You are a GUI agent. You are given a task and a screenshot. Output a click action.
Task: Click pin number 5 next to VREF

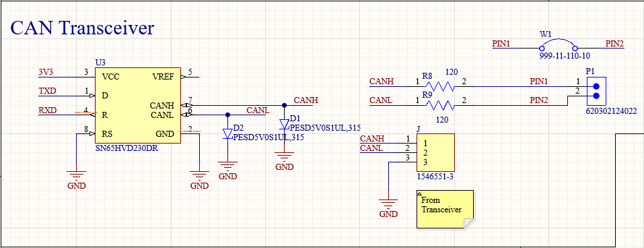click(190, 72)
